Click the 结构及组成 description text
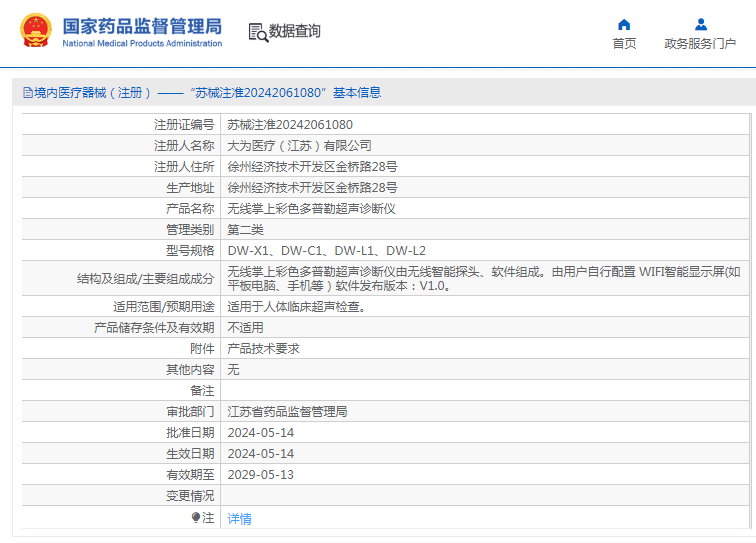 pyautogui.click(x=484, y=279)
